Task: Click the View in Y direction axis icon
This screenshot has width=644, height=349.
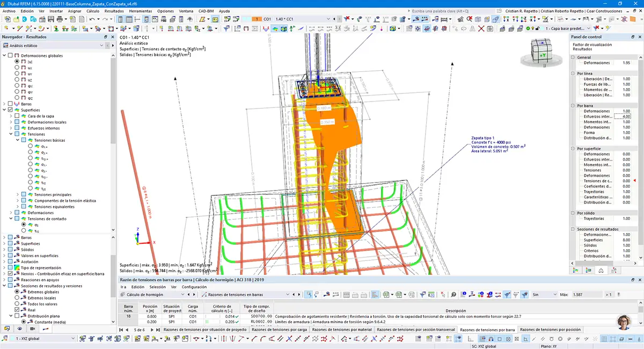Action: (515, 19)
